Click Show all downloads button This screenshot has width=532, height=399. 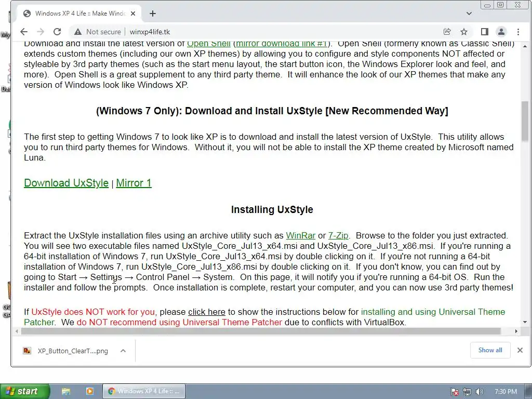point(490,350)
